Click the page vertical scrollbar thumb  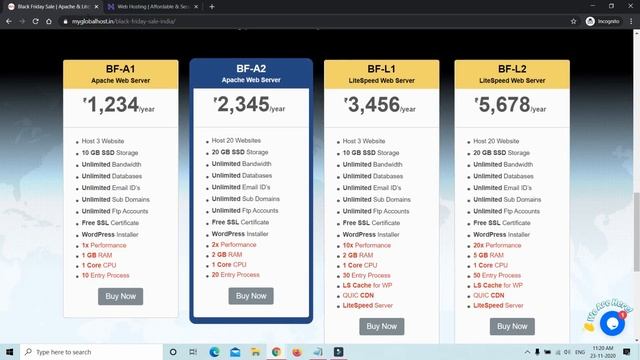click(636, 231)
